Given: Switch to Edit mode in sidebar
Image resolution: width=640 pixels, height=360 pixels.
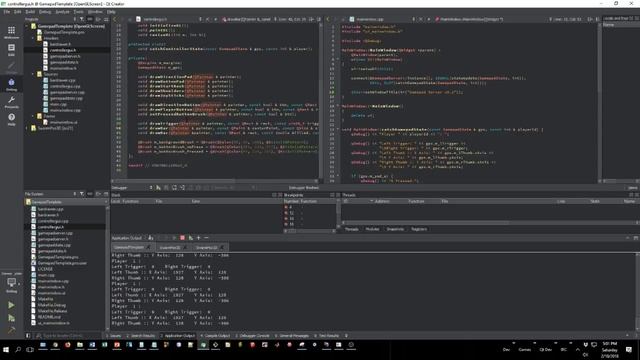Looking at the screenshot, I should pyautogui.click(x=11, y=50).
